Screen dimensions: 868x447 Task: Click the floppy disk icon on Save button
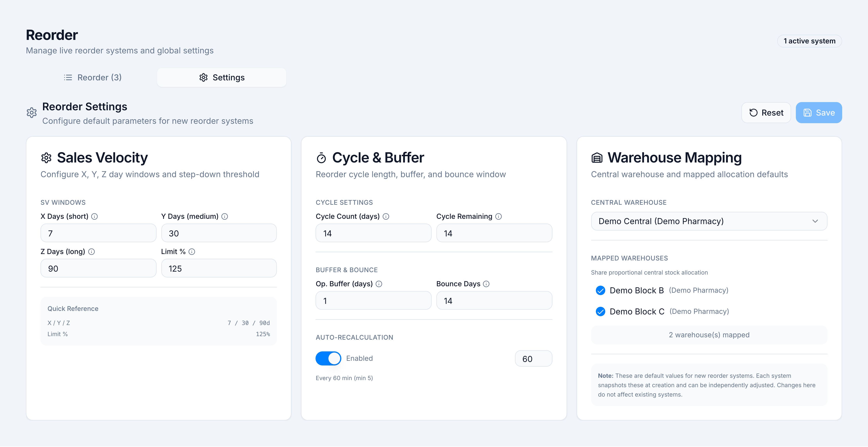[808, 113]
